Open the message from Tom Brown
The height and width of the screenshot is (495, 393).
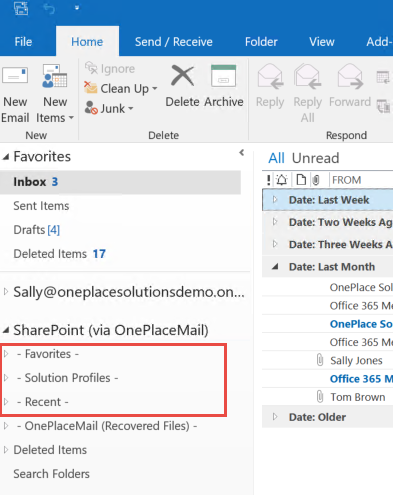[x=358, y=397]
